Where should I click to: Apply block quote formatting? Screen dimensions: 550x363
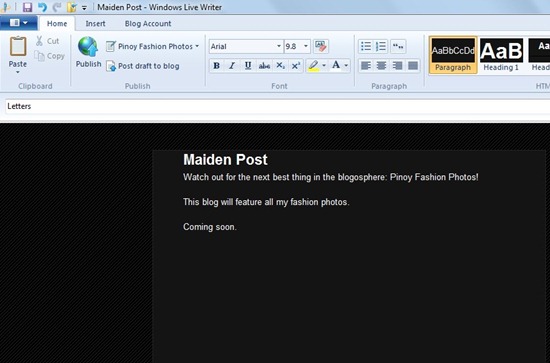coord(398,46)
